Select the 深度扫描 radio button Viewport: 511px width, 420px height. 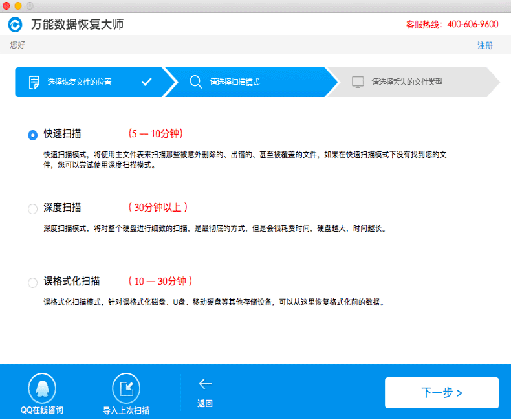tap(32, 208)
